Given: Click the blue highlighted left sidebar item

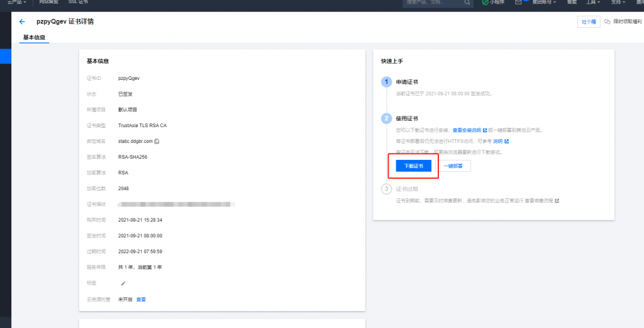Looking at the screenshot, I should click(x=5, y=56).
